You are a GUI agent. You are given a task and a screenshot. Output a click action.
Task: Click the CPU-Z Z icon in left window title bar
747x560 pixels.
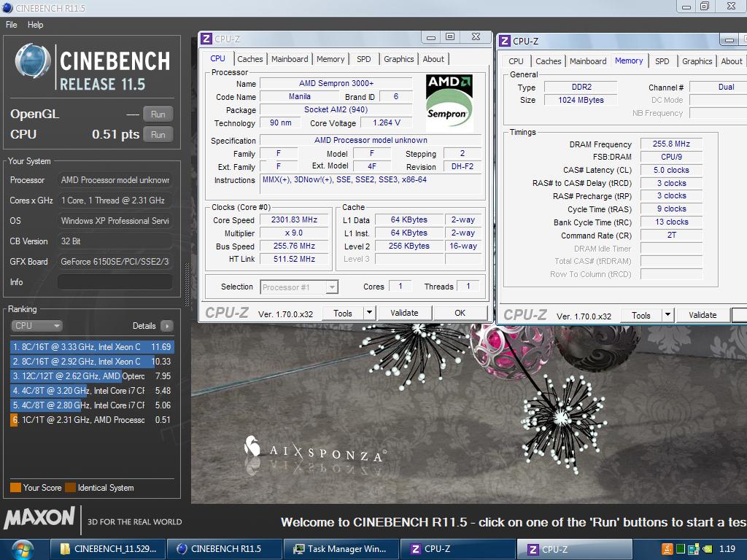coord(206,39)
